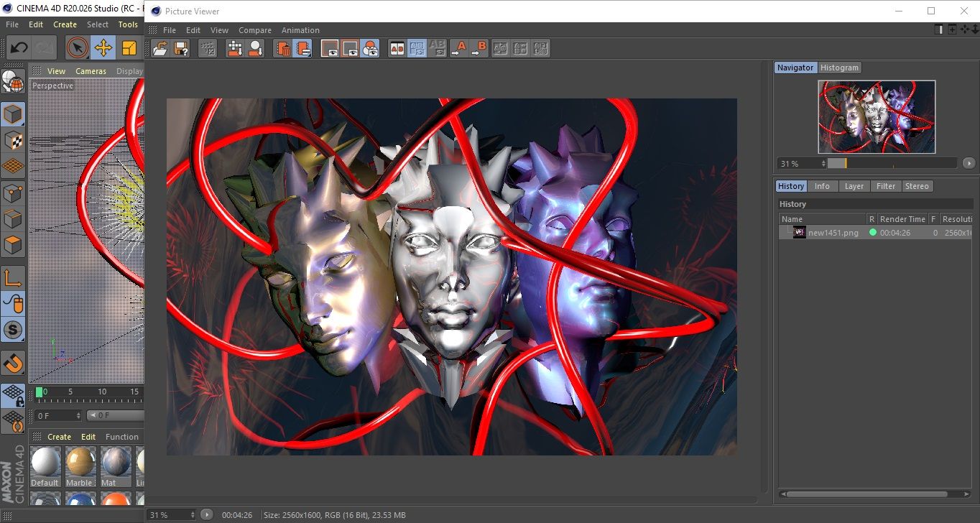Image resolution: width=980 pixels, height=523 pixels.
Task: Click the Open file icon in Picture Viewer
Action: (160, 48)
